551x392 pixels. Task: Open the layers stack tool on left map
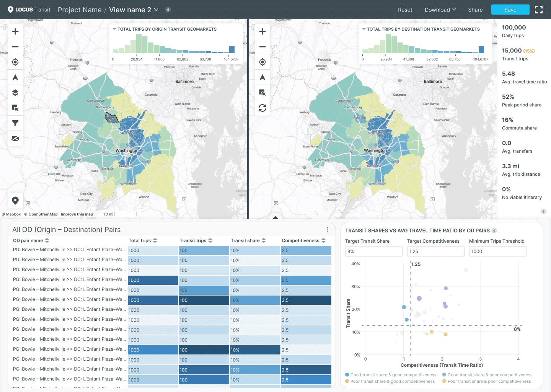click(15, 93)
